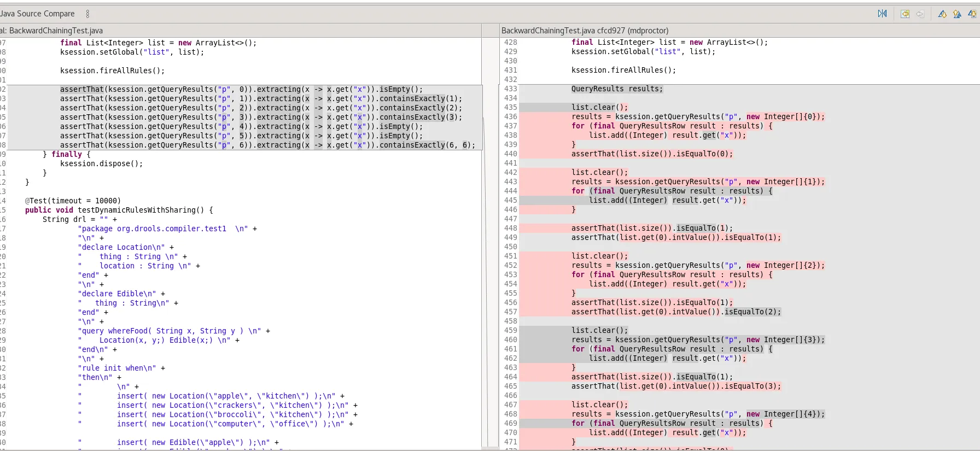
Task: Click assertThat intValue isEqualTo(3) on line 465
Action: point(676,386)
